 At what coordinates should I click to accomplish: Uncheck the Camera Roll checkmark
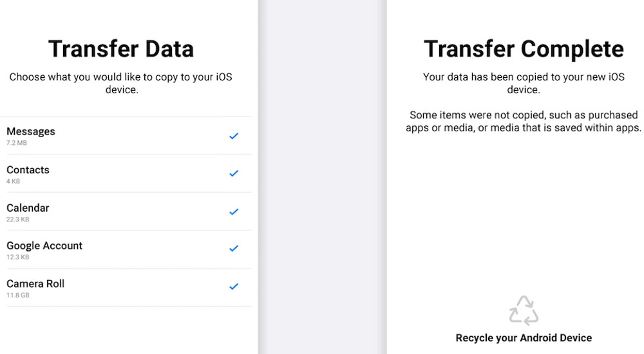pyautogui.click(x=234, y=286)
